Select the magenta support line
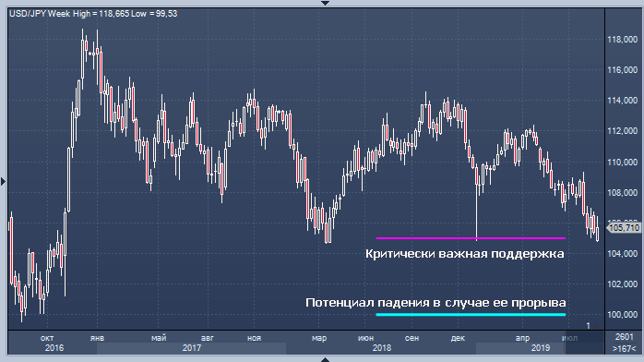 click(471, 238)
